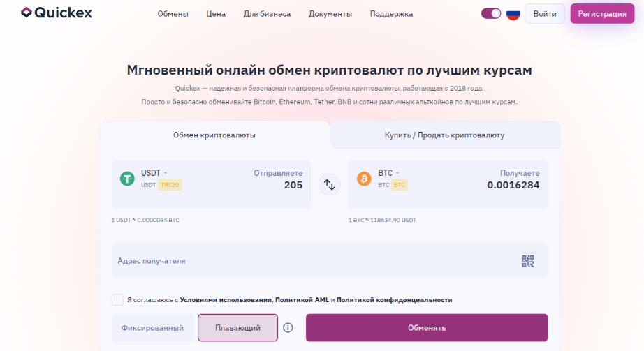Open Политикой AML link
Viewport: 644px width, 351px height.
pos(302,300)
